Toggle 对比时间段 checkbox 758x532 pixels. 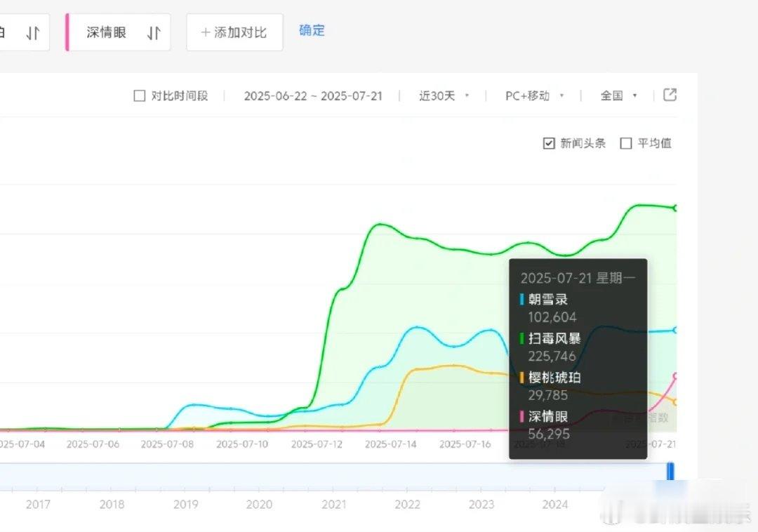coord(139,95)
